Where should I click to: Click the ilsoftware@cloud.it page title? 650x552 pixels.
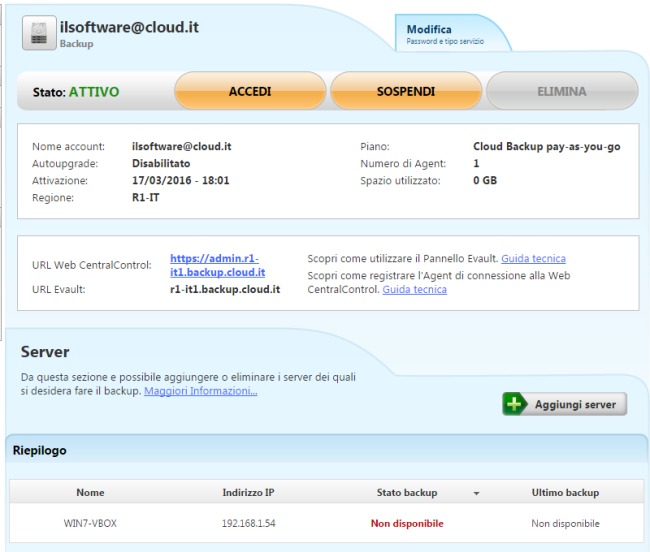[x=129, y=27]
